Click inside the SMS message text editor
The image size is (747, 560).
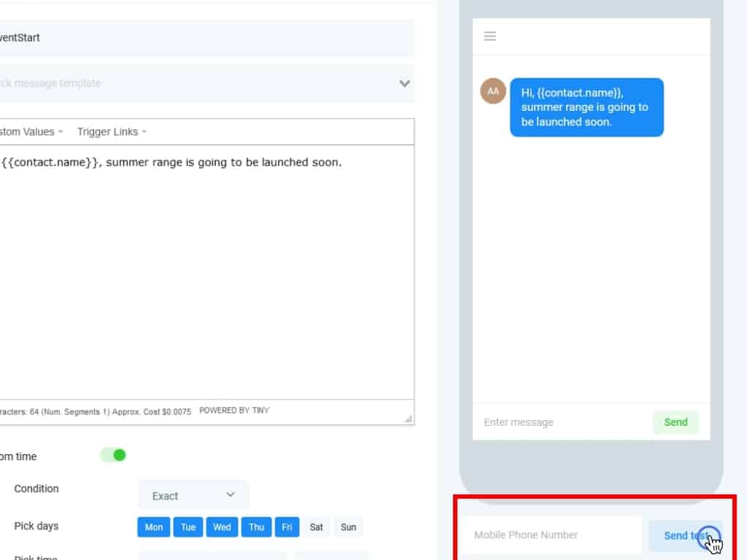pyautogui.click(x=204, y=277)
